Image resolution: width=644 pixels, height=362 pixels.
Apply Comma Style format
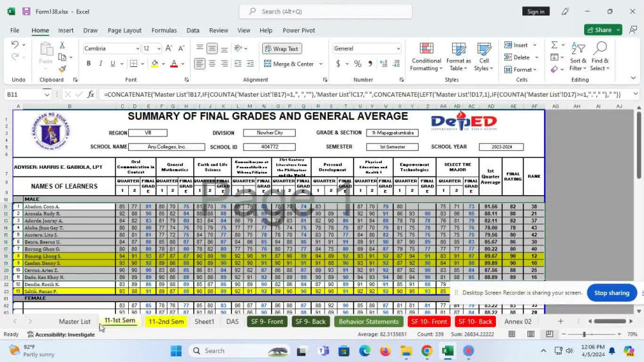coord(370,64)
